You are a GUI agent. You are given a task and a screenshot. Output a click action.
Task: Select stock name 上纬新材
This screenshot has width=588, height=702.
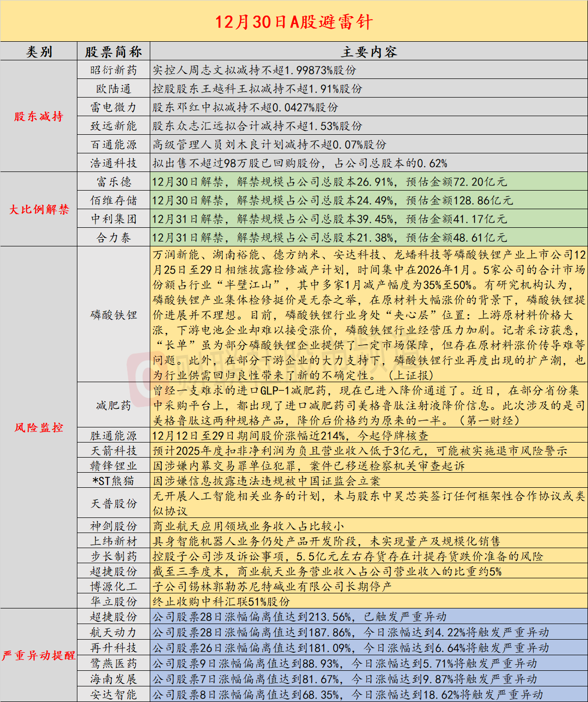(114, 541)
